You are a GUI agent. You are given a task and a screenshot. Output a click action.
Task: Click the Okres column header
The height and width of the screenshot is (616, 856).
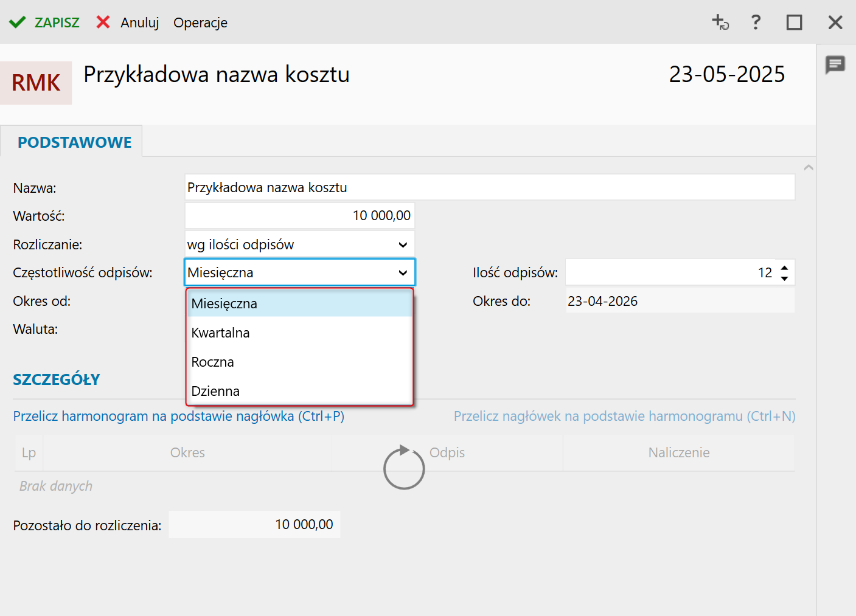pos(187,452)
